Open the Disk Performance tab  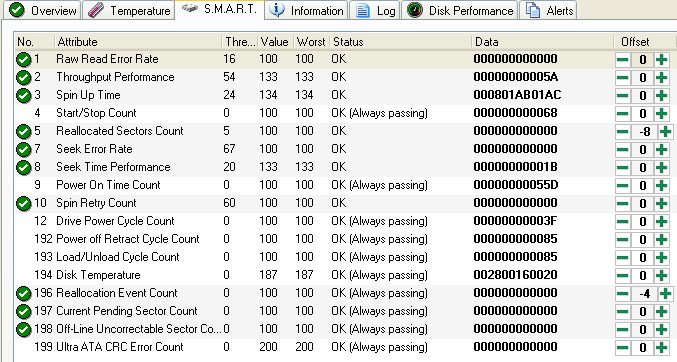point(460,10)
